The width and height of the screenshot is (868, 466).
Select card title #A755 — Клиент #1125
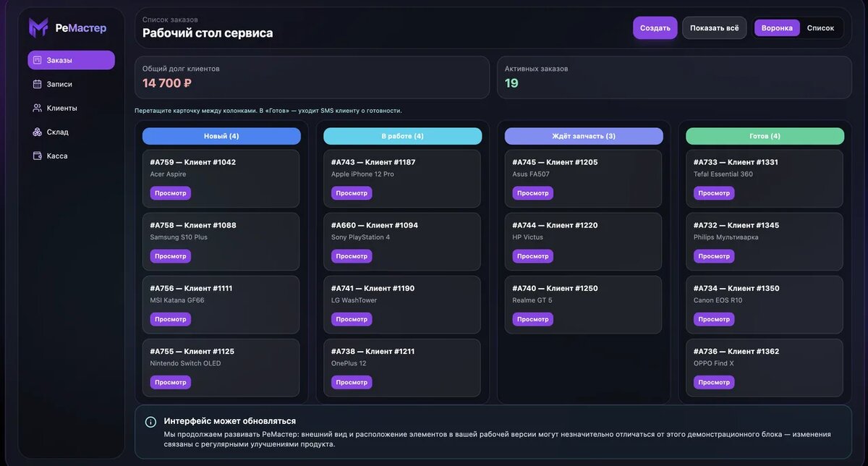(192, 351)
